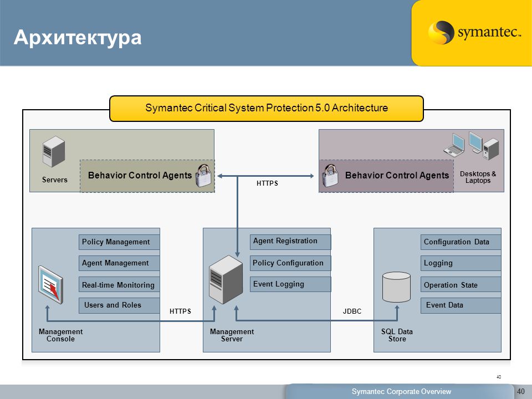Click the laptop icon above Desktops & Laptops

(454, 145)
